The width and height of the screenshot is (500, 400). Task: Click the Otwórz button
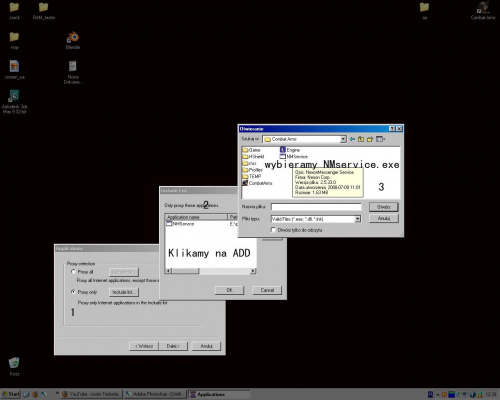pyautogui.click(x=384, y=207)
